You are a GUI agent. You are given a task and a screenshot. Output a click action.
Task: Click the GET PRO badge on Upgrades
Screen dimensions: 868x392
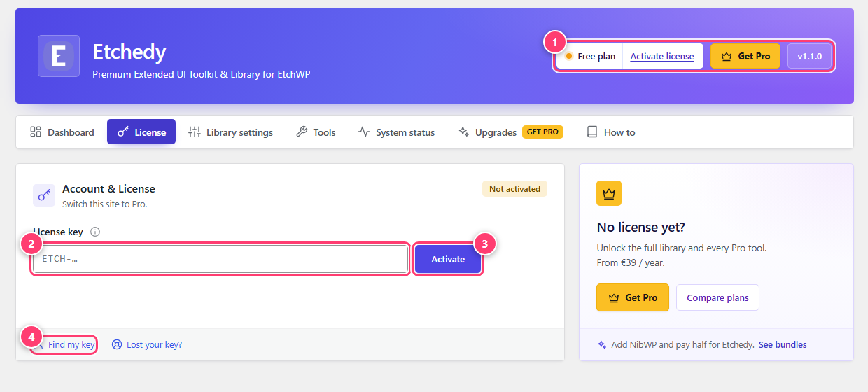(542, 132)
